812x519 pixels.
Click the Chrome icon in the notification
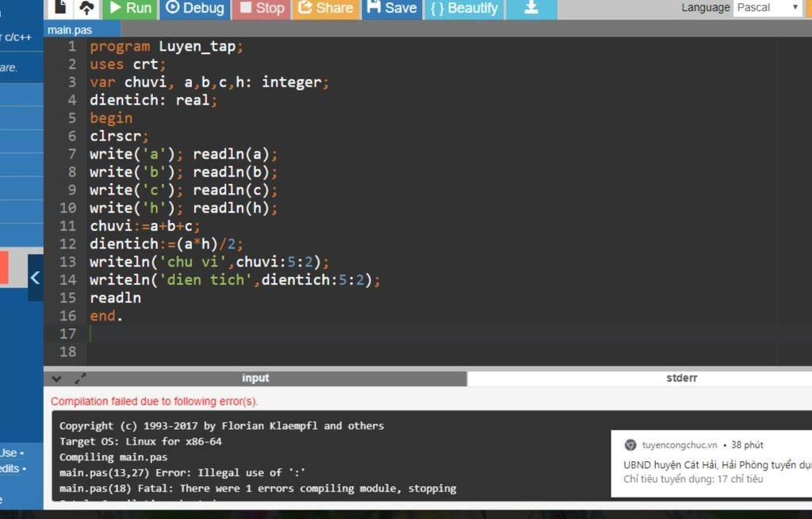pos(630,445)
